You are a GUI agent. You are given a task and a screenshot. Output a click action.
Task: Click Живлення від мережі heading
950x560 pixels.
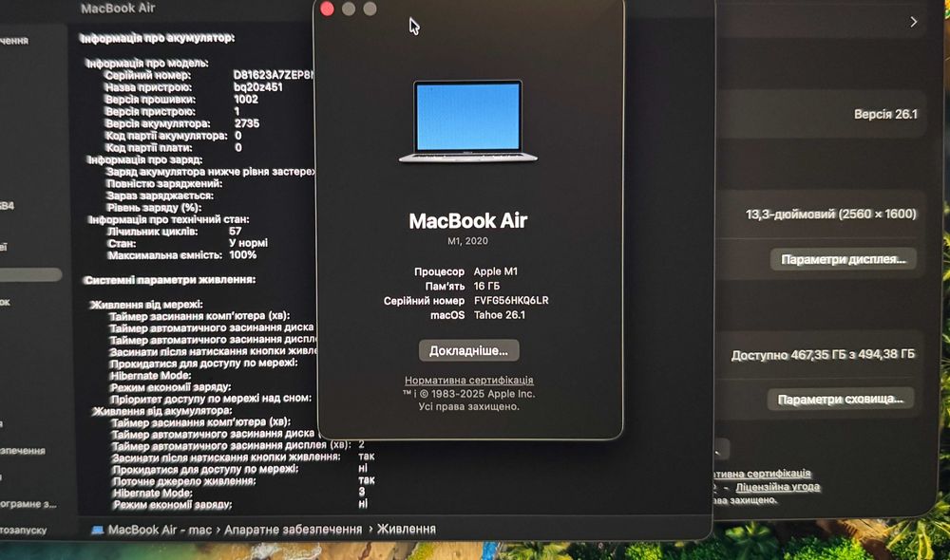[x=146, y=304]
